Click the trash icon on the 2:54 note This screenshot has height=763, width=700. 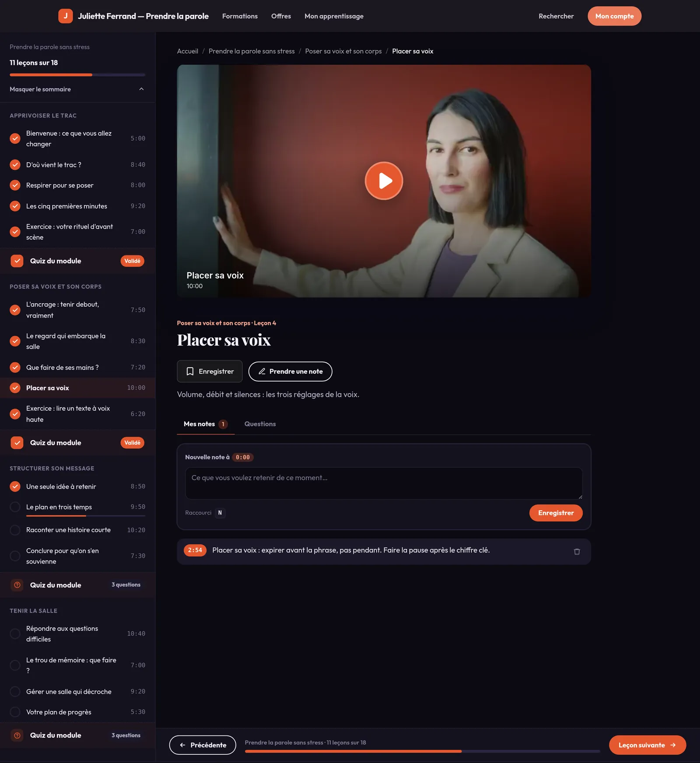coord(577,551)
